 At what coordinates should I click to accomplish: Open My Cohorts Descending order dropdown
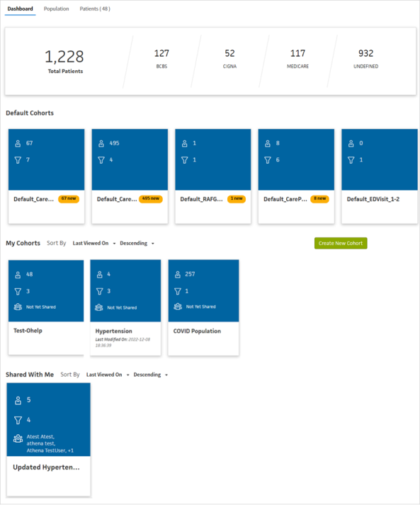point(137,243)
